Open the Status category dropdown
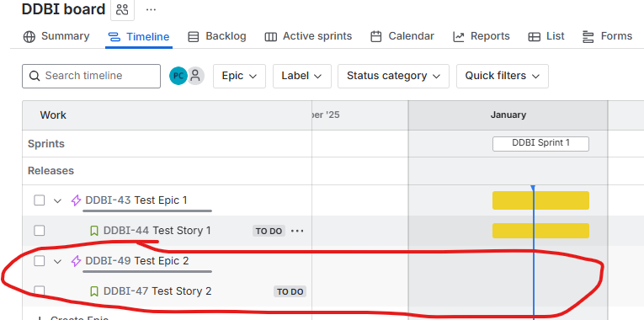This screenshot has width=644, height=320. tap(393, 76)
